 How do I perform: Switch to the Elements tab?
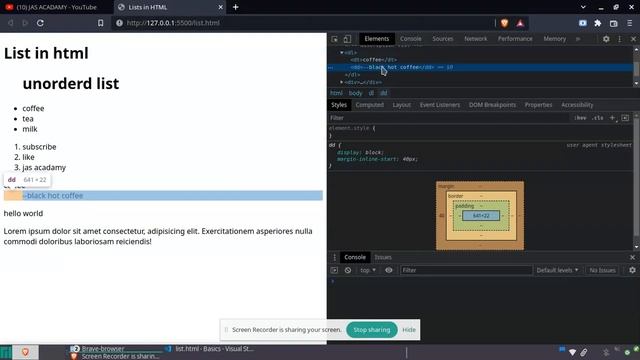point(376,39)
